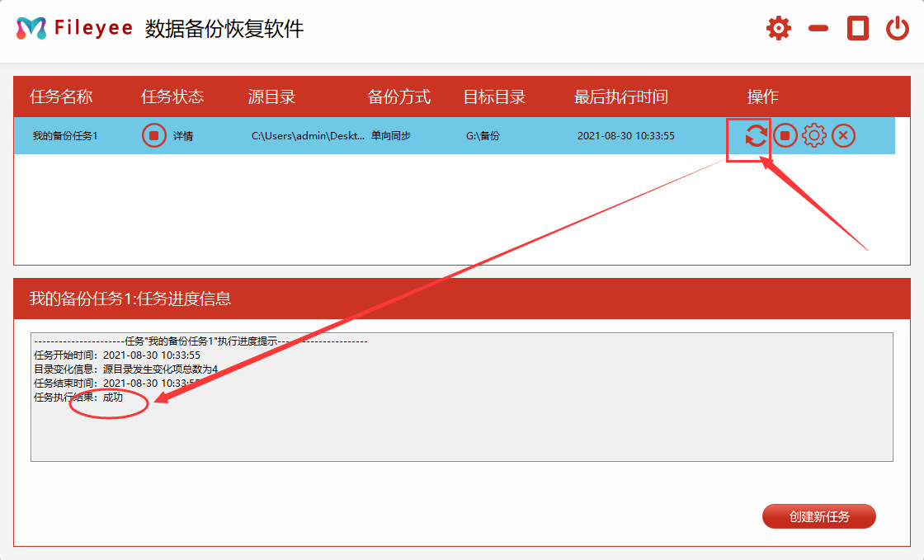
Task: Select the 源目录 column header
Action: pos(271,97)
